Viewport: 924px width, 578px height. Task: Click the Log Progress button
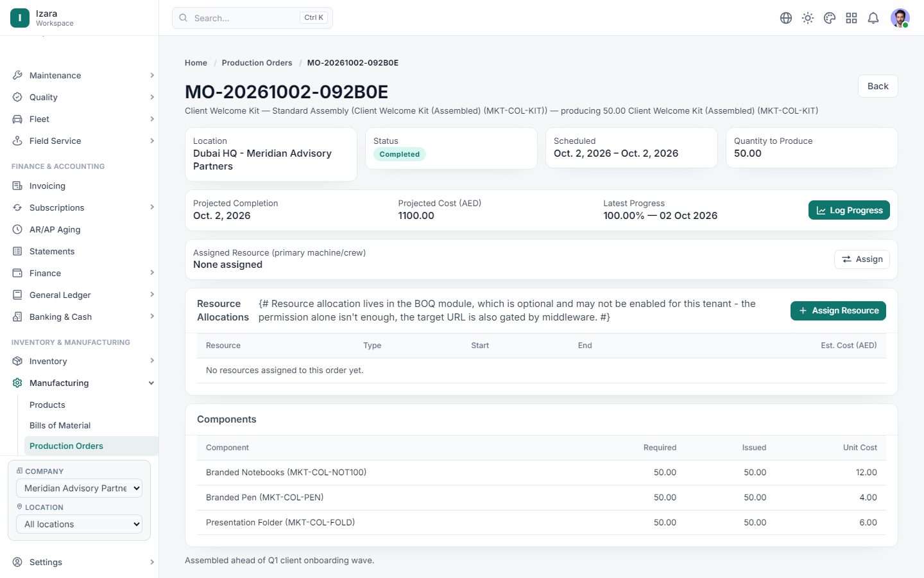click(x=849, y=210)
